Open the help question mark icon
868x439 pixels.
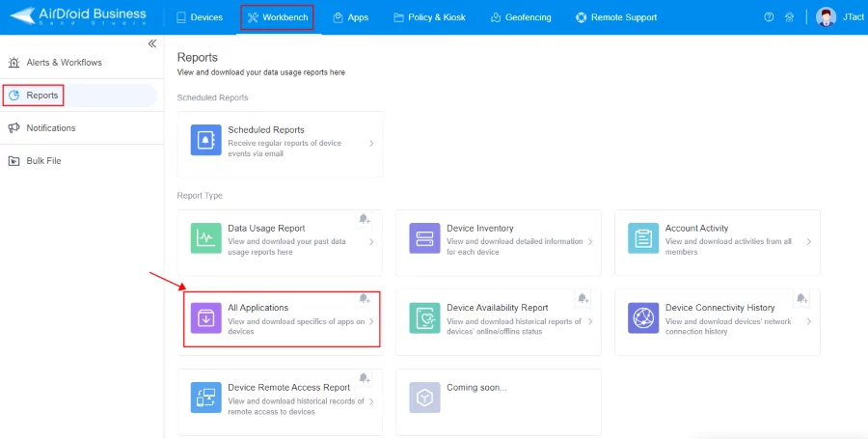coord(769,17)
